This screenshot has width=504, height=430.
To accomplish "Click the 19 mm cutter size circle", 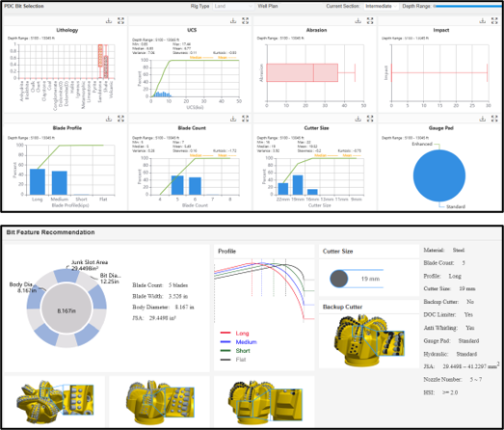I will 339,279.
